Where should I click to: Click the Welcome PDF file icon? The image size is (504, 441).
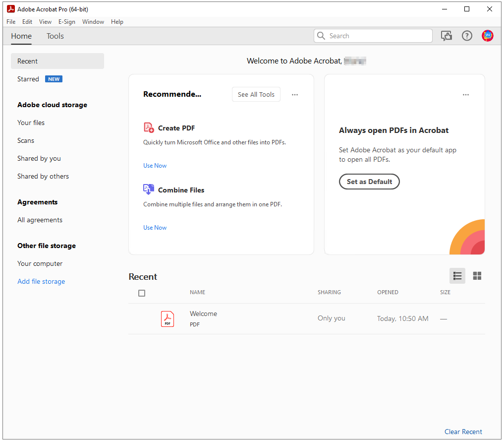168,319
